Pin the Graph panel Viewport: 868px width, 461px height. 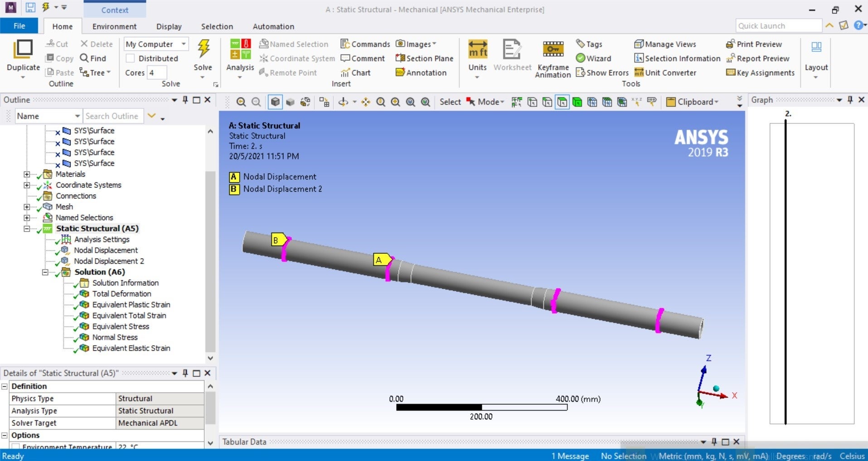[x=850, y=100]
